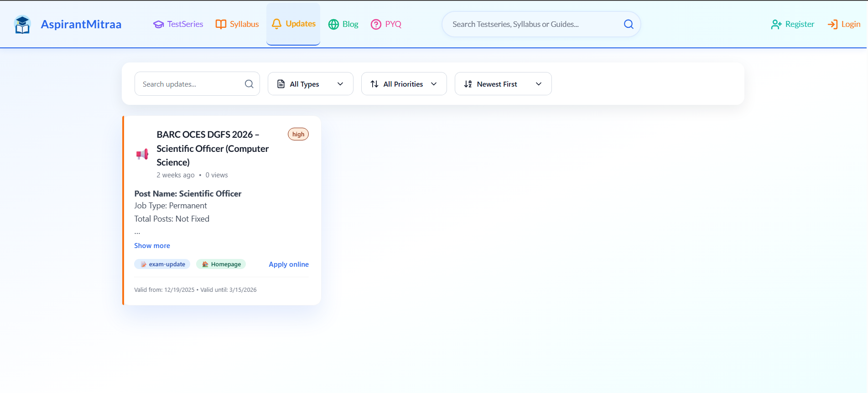Click the document icon in All Types

click(281, 84)
